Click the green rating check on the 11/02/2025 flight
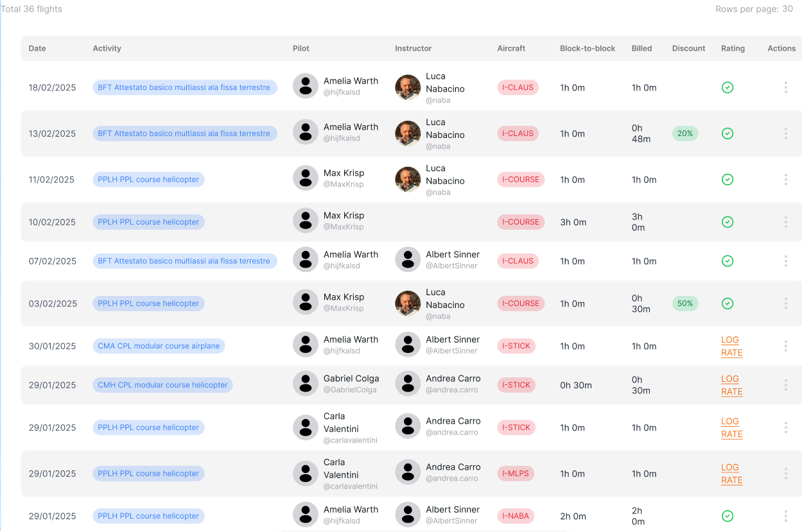Image resolution: width=802 pixels, height=532 pixels. click(x=727, y=180)
